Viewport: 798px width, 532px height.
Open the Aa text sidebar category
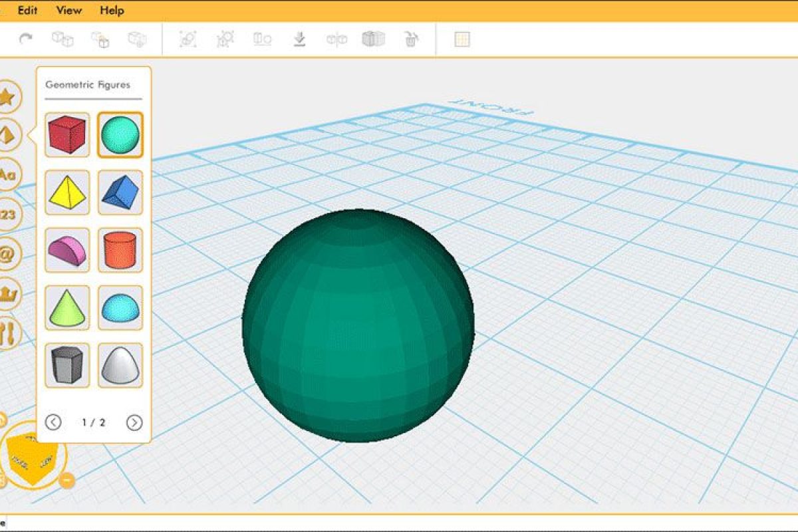pos(6,175)
